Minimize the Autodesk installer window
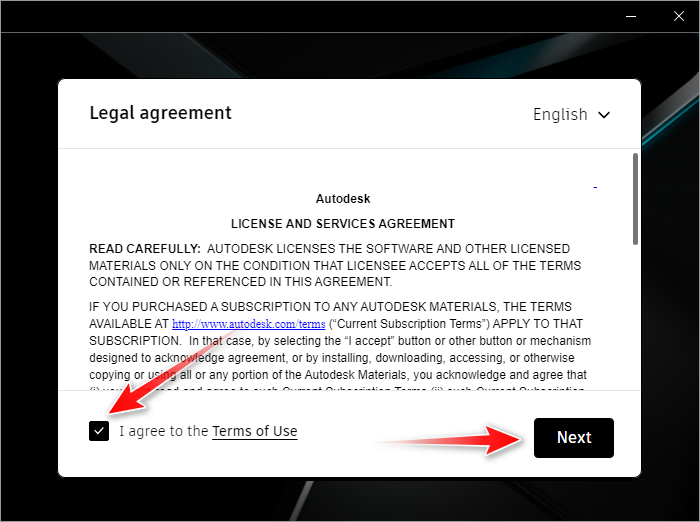 pyautogui.click(x=631, y=17)
